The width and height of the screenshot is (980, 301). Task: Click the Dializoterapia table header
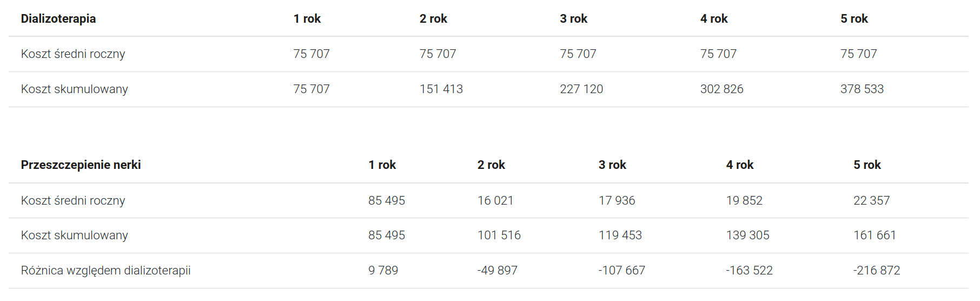pyautogui.click(x=58, y=18)
